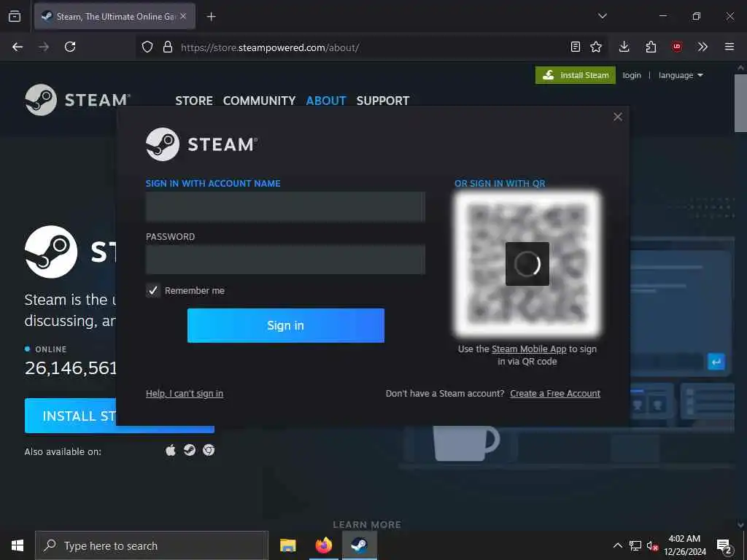Click the Steam logo in the sign-in dialog
The height and width of the screenshot is (560, 747).
202,144
